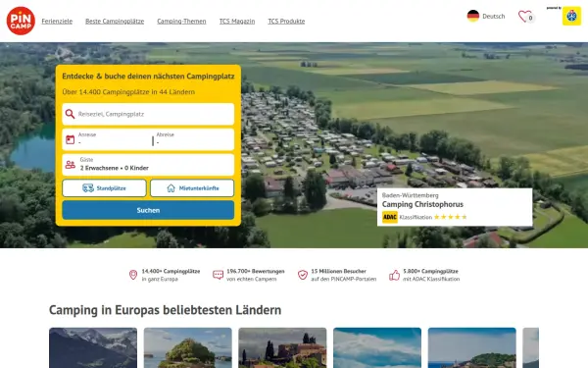
Task: Click the shield check icon beside Besucher
Action: click(x=303, y=275)
